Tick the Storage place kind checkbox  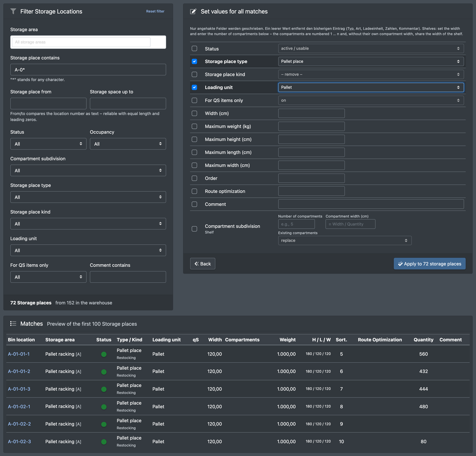194,74
